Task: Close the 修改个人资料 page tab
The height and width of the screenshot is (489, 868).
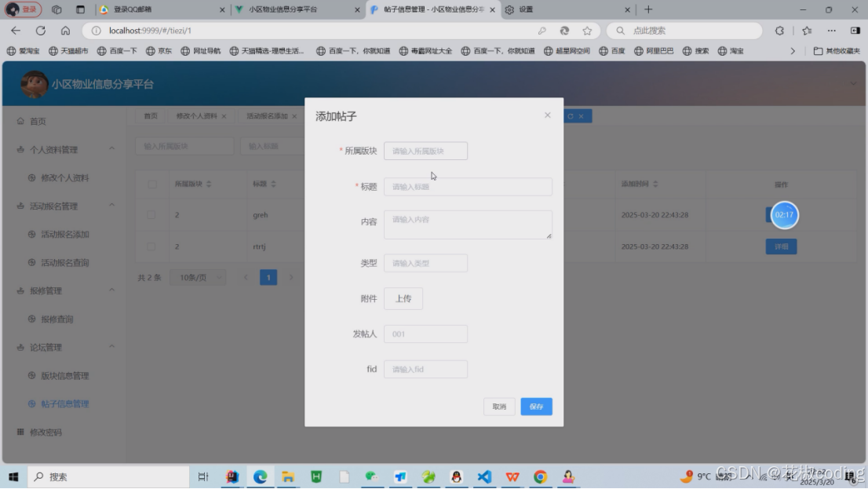Action: [x=224, y=116]
